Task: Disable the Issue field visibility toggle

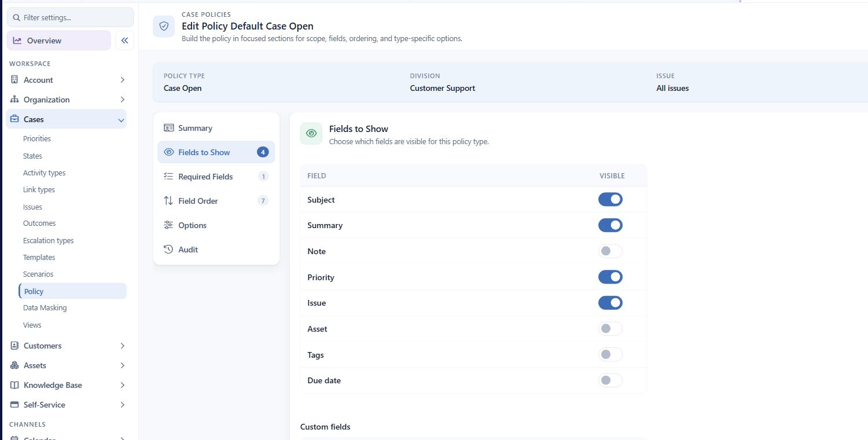Action: tap(610, 303)
